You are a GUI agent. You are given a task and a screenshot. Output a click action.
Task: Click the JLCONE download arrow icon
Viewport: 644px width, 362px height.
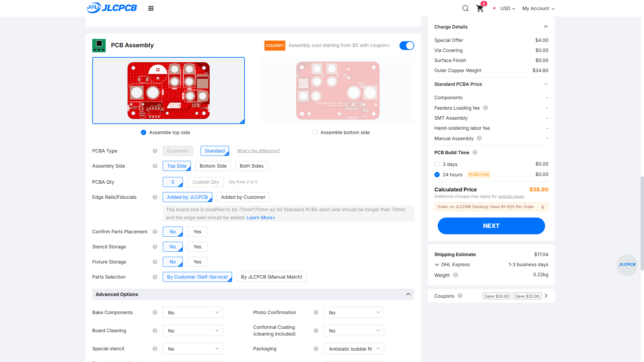coord(543,206)
